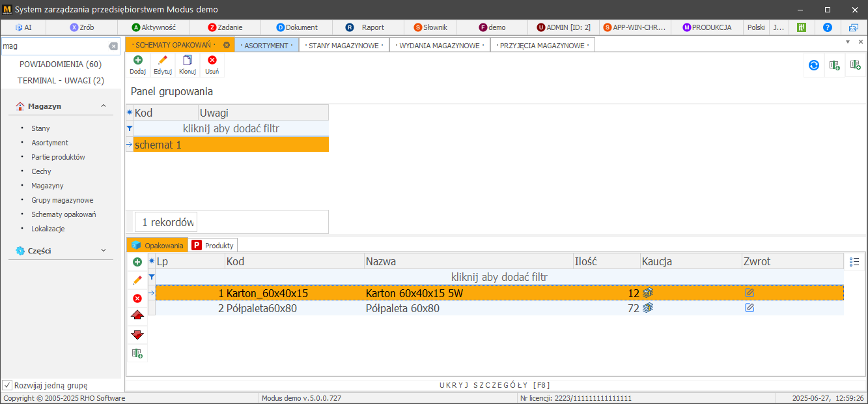This screenshot has height=404, width=868.
Task: Click the Kaucja money icon in Karton row
Action: (648, 293)
